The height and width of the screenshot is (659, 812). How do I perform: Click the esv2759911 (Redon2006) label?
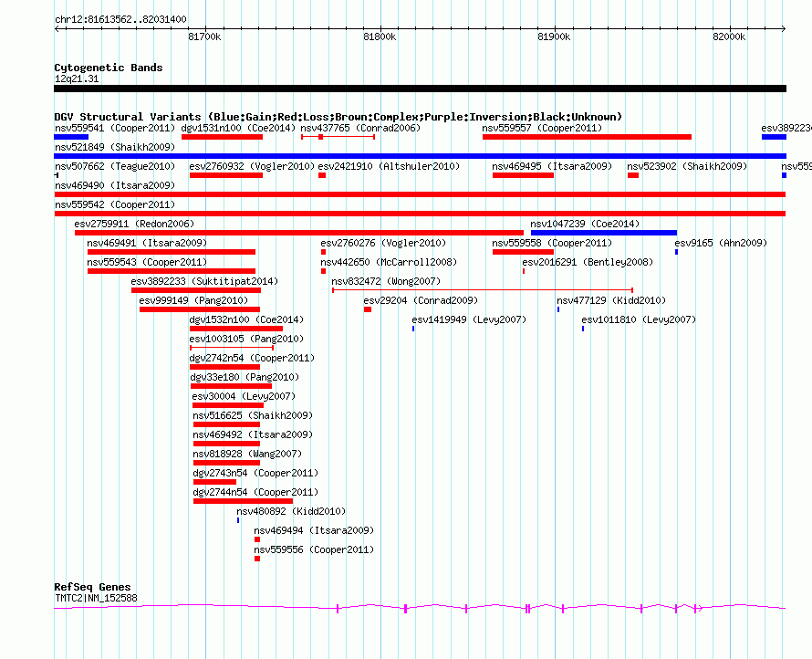pyautogui.click(x=134, y=224)
